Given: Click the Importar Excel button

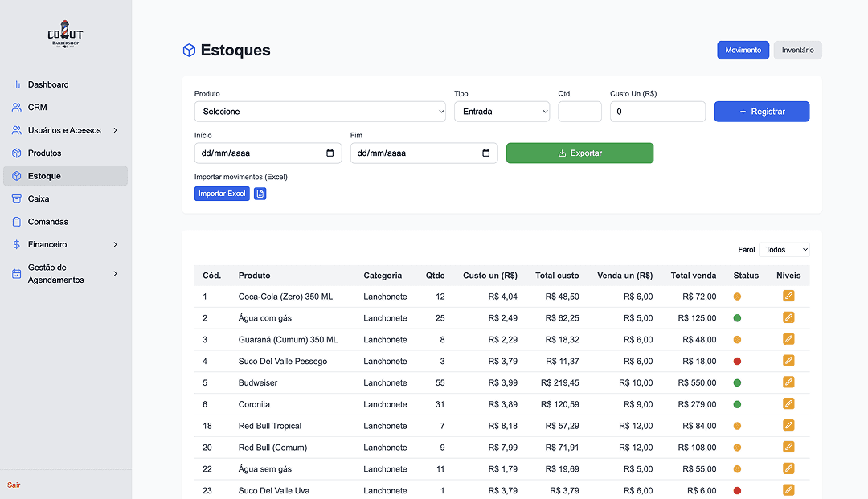Looking at the screenshot, I should click(222, 194).
